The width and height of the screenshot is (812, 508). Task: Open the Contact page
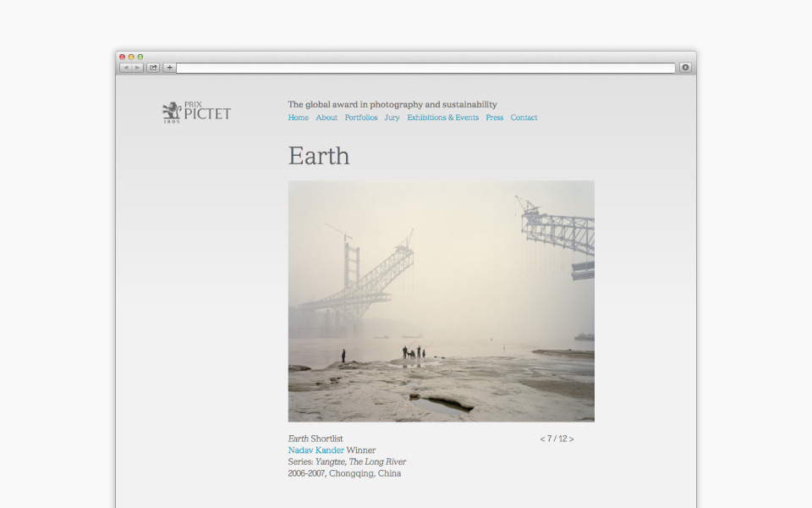524,118
